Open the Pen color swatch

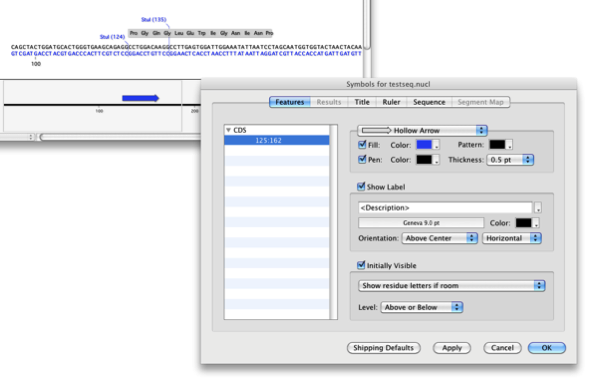[x=428, y=160]
